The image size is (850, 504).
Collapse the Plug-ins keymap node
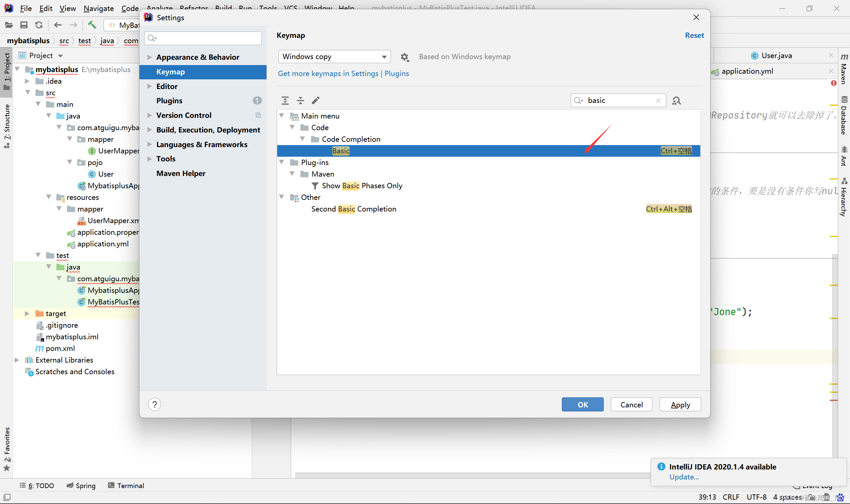pyautogui.click(x=282, y=162)
